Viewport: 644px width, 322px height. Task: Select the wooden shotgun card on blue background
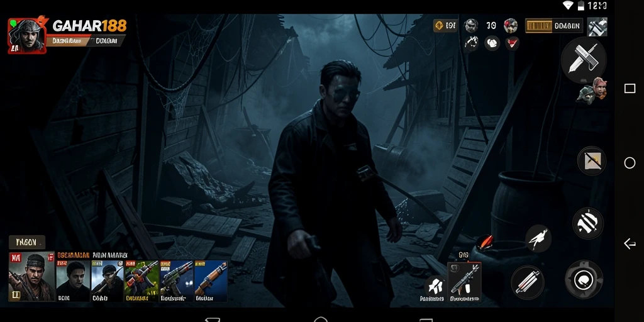click(211, 281)
